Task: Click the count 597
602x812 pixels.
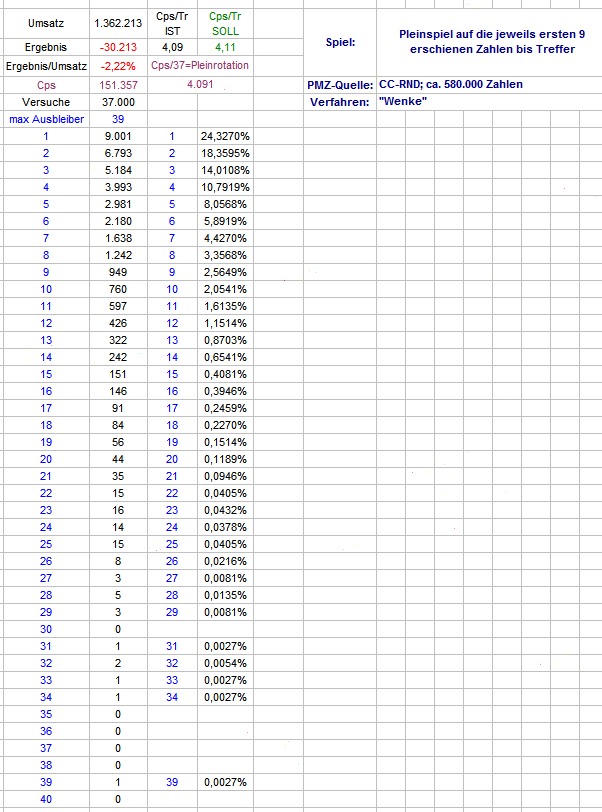Action: [118, 307]
